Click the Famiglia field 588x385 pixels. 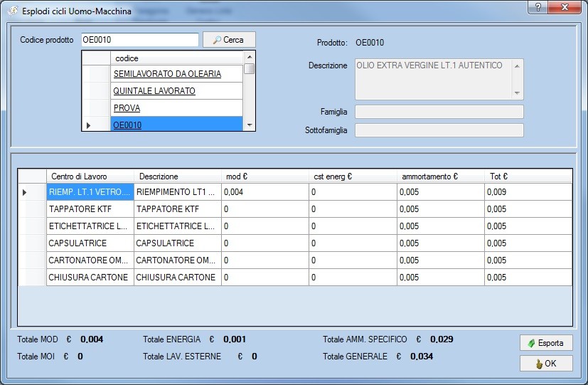point(439,112)
